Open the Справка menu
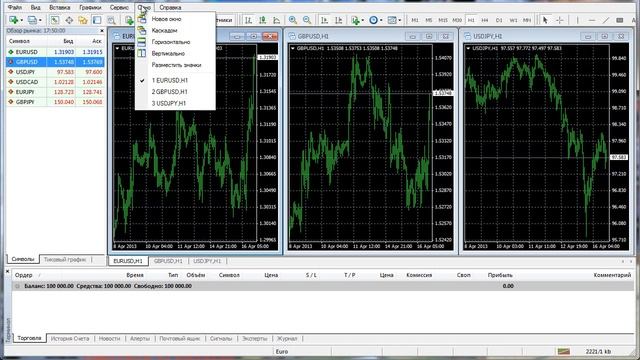 tap(170, 7)
